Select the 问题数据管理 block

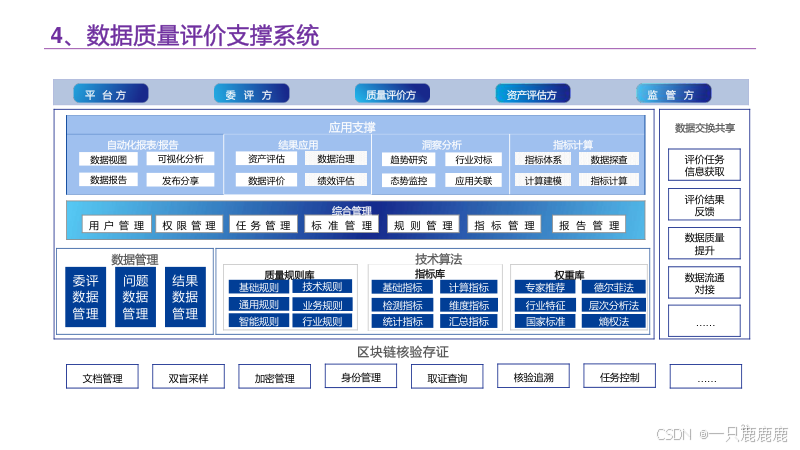(135, 297)
